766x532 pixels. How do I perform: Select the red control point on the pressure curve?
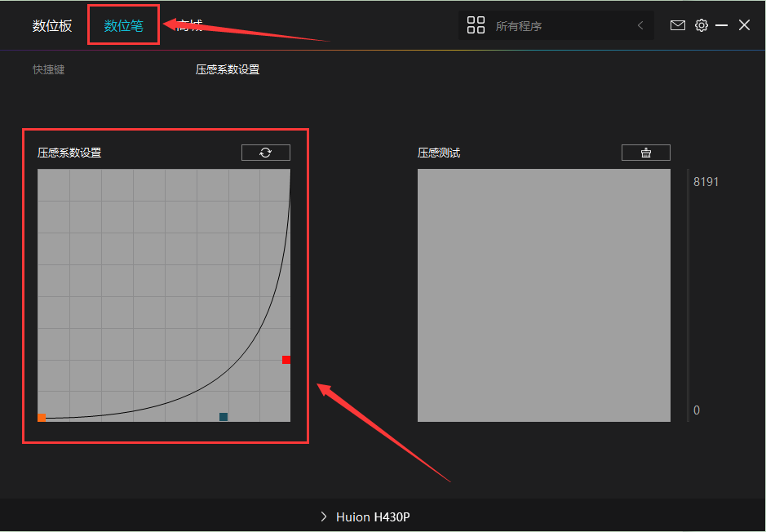click(x=286, y=359)
